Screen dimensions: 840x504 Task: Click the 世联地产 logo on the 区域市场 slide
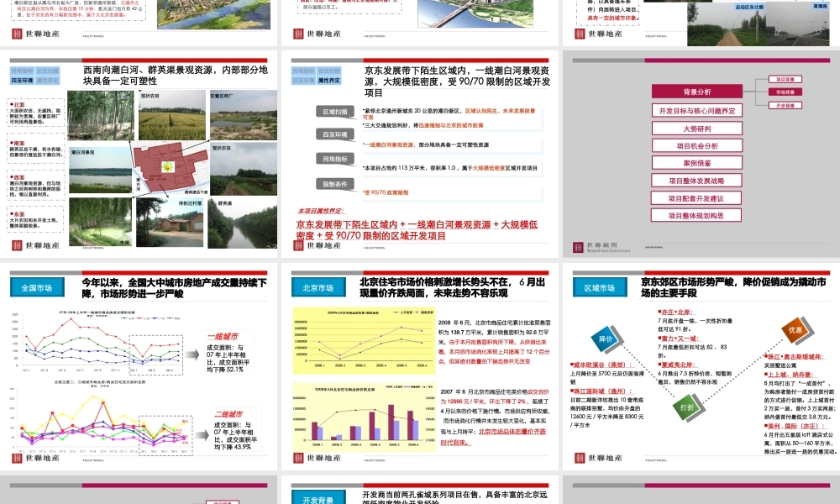coord(598,458)
